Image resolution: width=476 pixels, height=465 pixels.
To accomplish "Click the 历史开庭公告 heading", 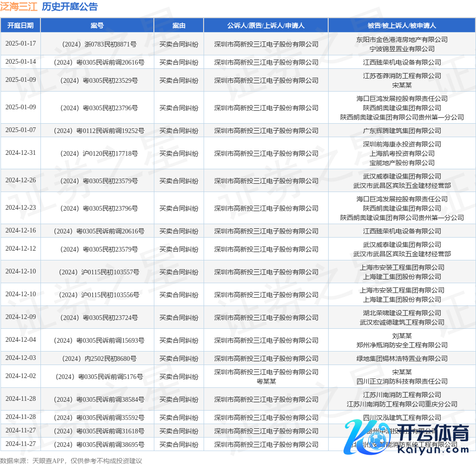I will point(70,7).
